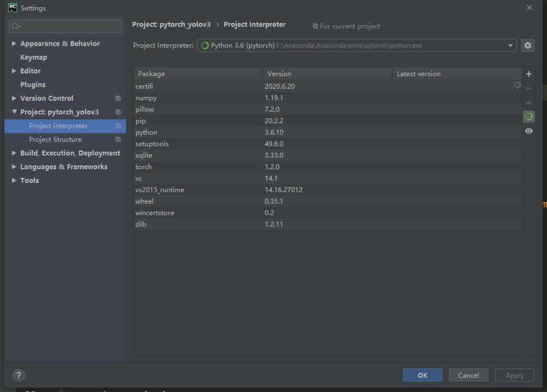Image resolution: width=547 pixels, height=392 pixels.
Task: Select Project Interpreter in the tree
Action: (65, 126)
